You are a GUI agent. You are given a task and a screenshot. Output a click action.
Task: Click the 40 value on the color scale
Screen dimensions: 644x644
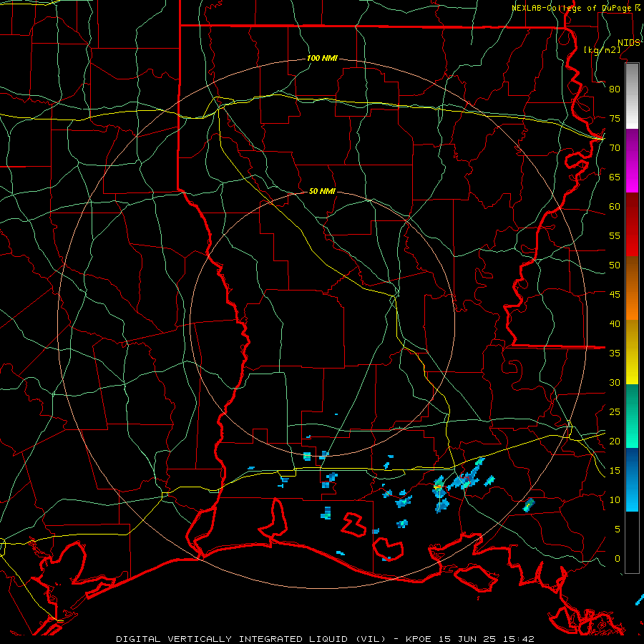point(615,324)
